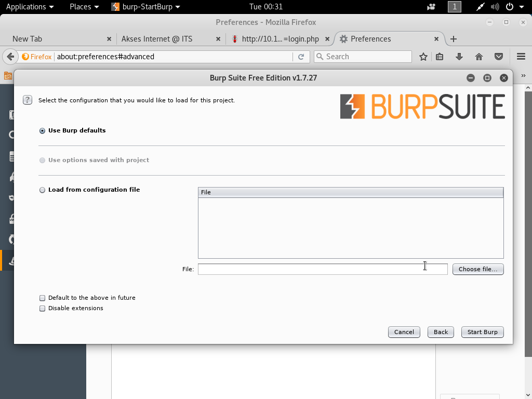Image resolution: width=532 pixels, height=399 pixels.
Task: Reload page using the refresh icon
Action: 301,57
